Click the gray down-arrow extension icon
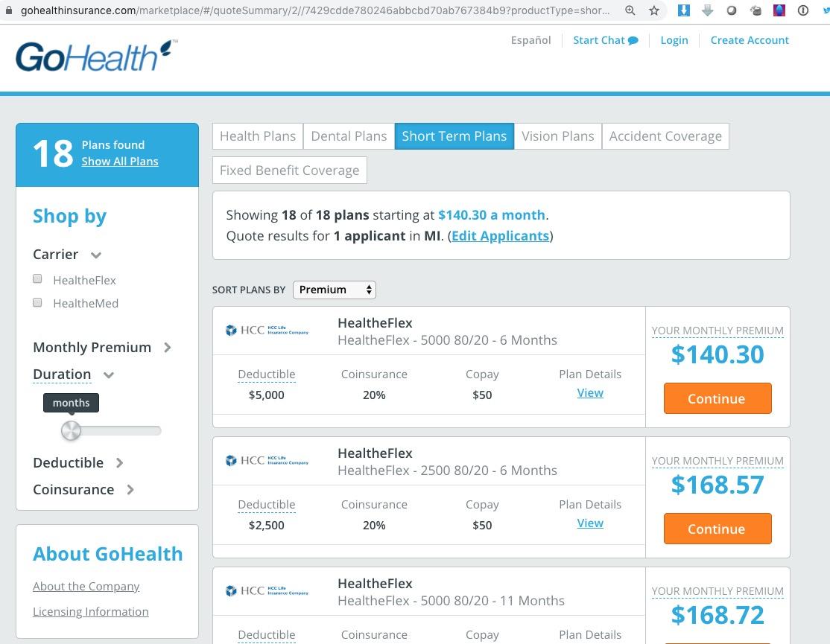Viewport: 830px width, 644px height. (708, 10)
